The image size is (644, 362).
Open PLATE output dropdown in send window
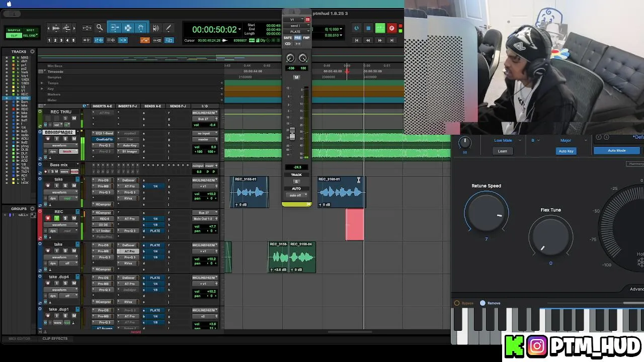coord(296,32)
